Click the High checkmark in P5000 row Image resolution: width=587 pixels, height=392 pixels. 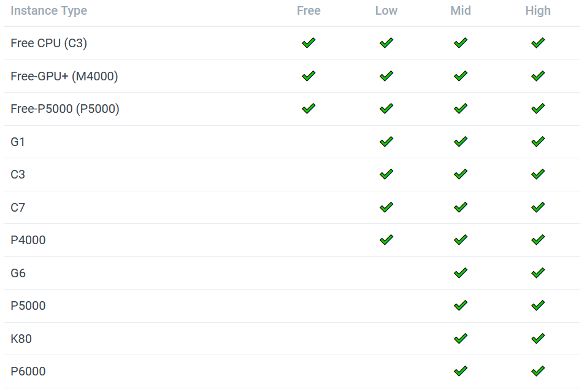[538, 306]
